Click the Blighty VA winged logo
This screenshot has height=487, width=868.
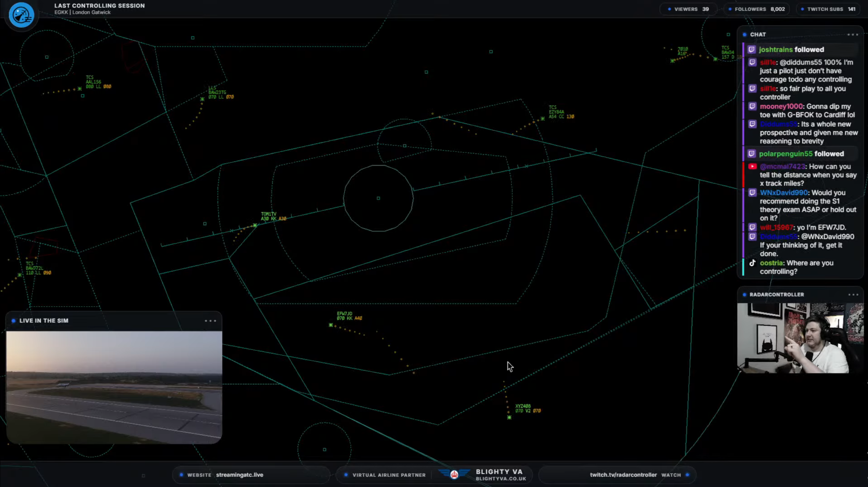click(454, 474)
